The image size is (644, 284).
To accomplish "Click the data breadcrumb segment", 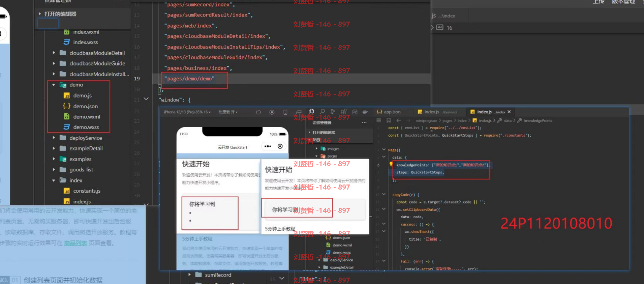I will click(x=508, y=121).
